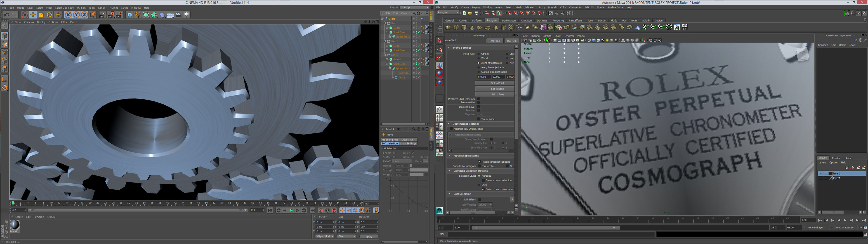The image size is (868, 244).
Task: Click the Set to Face button
Action: pyautogui.click(x=495, y=94)
